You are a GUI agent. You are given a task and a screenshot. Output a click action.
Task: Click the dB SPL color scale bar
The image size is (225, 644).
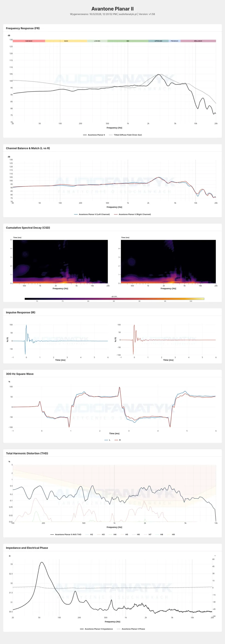(x=114, y=299)
